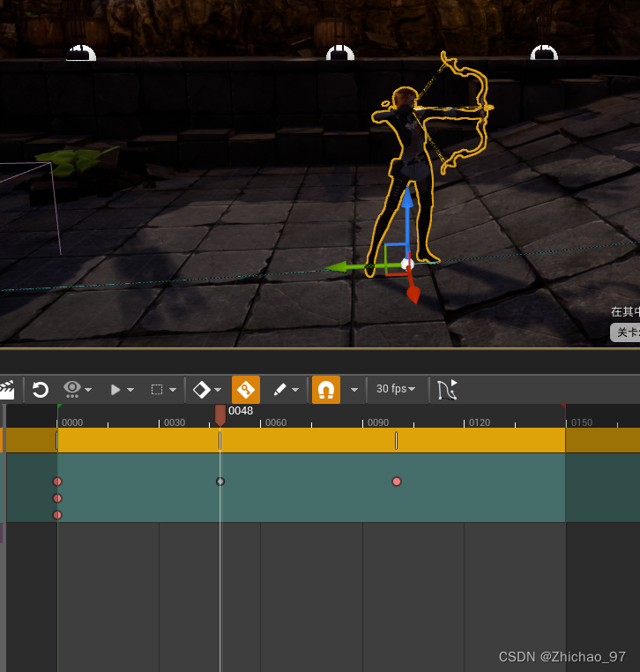
Task: Click the diamond key options icon
Action: click(x=202, y=389)
